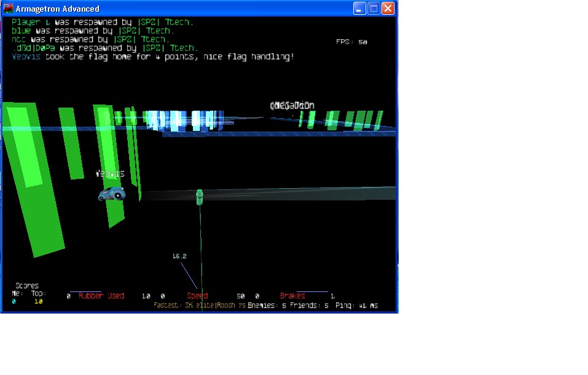Click the 'ntc was respawned' chat line
Image resolution: width=588 pixels, height=375 pixels.
point(90,39)
